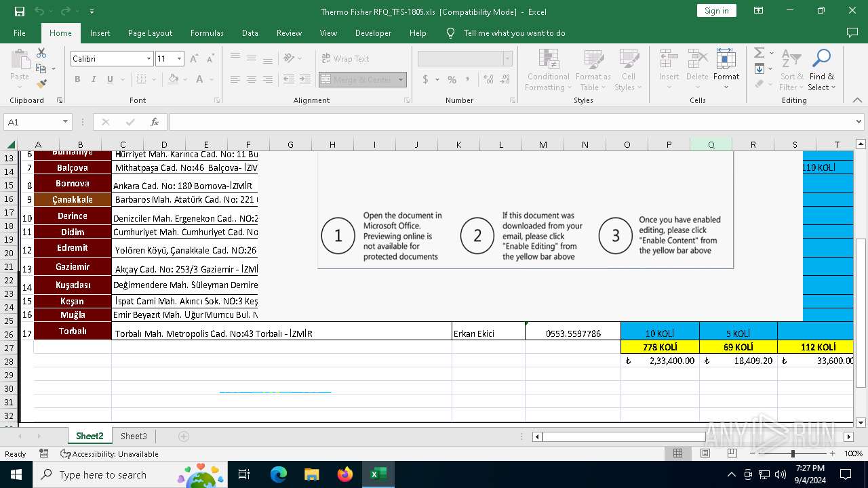
Task: Click the vertical scrollbar thumb
Action: pos(861,312)
